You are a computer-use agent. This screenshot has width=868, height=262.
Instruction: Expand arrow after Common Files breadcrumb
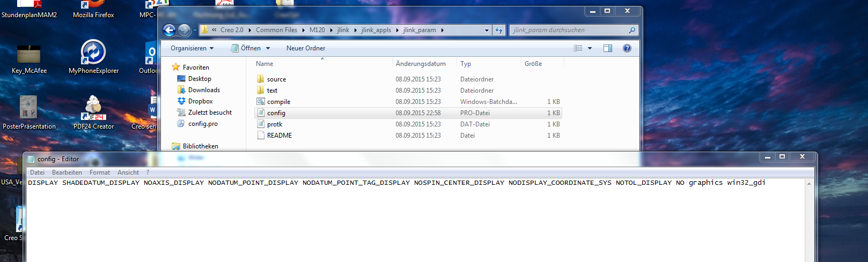(303, 30)
